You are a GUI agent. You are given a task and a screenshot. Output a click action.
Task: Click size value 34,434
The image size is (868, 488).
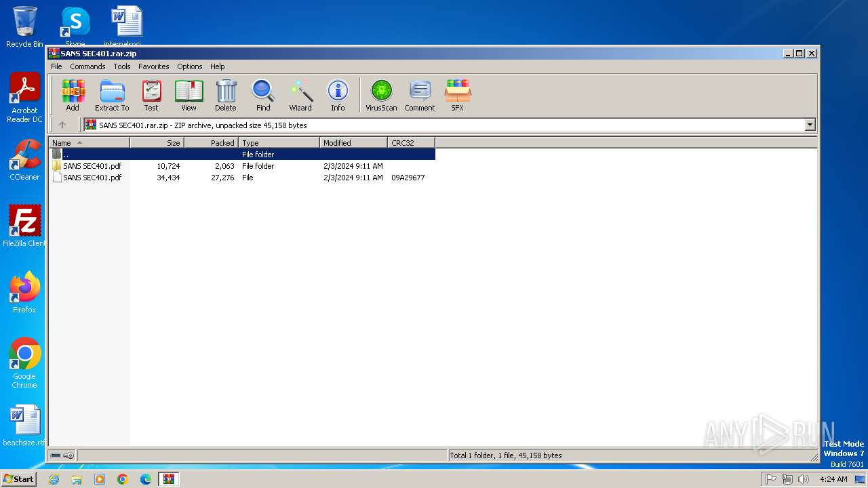coord(168,178)
